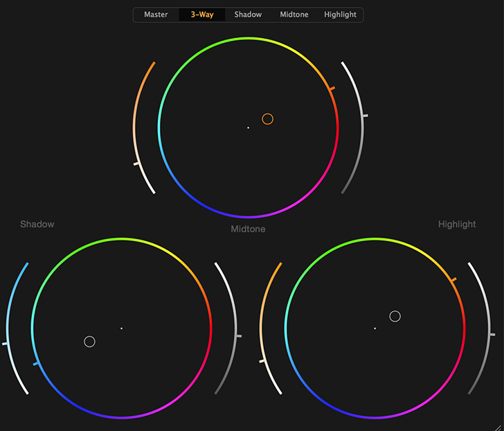Click the gray puck in Shadow wheel
Screen dimensions: 504x431
pyautogui.click(x=89, y=342)
